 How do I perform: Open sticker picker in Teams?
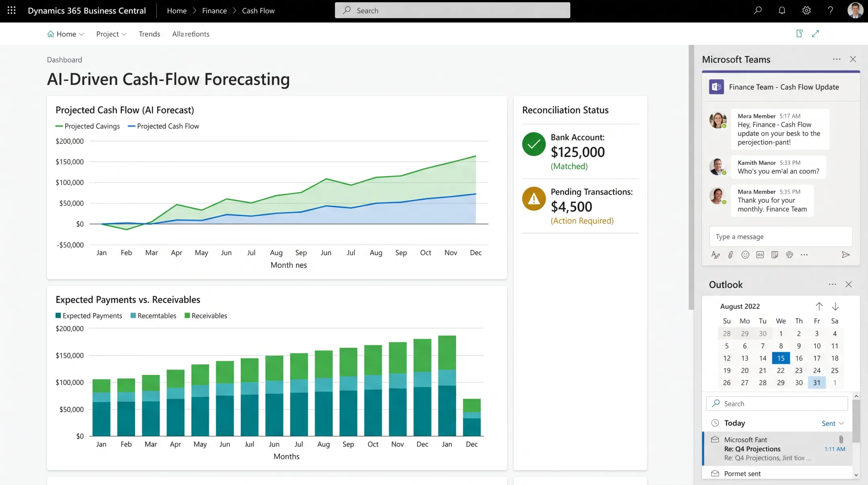(x=775, y=255)
